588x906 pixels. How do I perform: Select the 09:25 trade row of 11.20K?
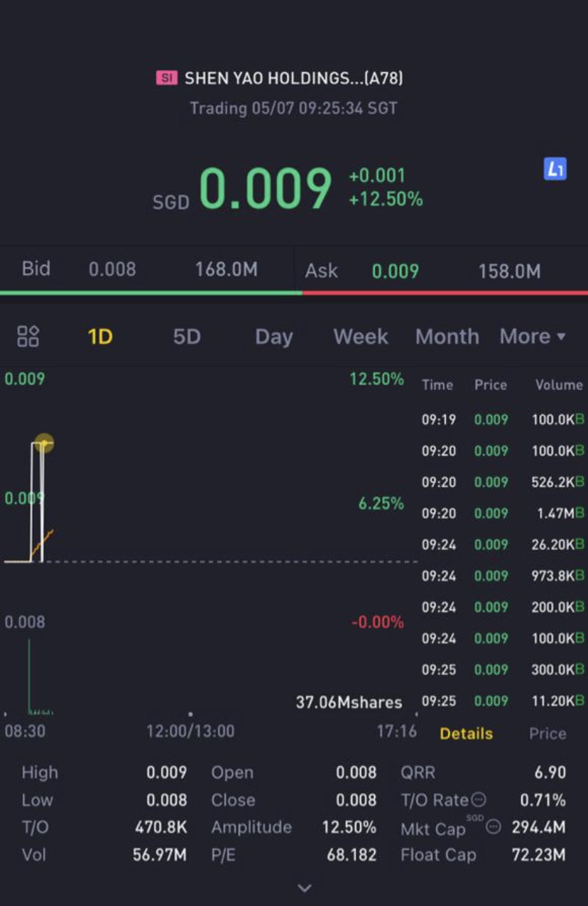[x=503, y=701]
